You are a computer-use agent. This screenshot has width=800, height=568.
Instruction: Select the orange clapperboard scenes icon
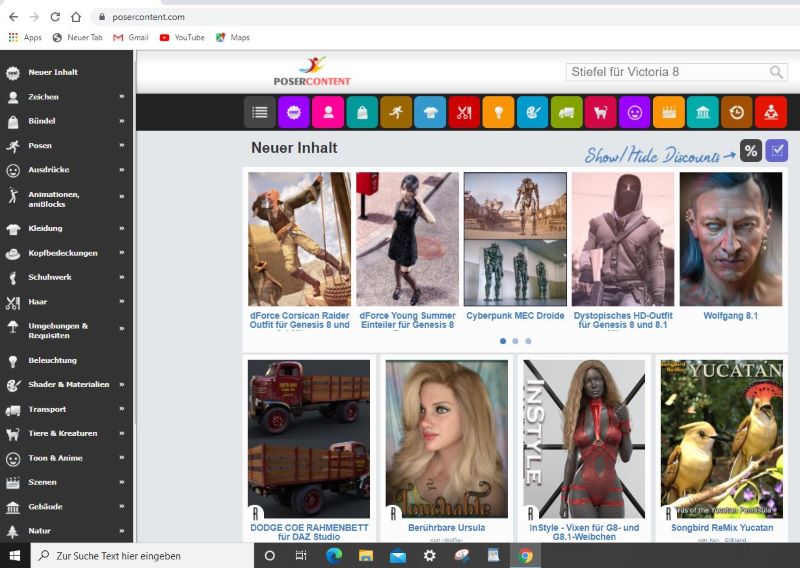(669, 112)
